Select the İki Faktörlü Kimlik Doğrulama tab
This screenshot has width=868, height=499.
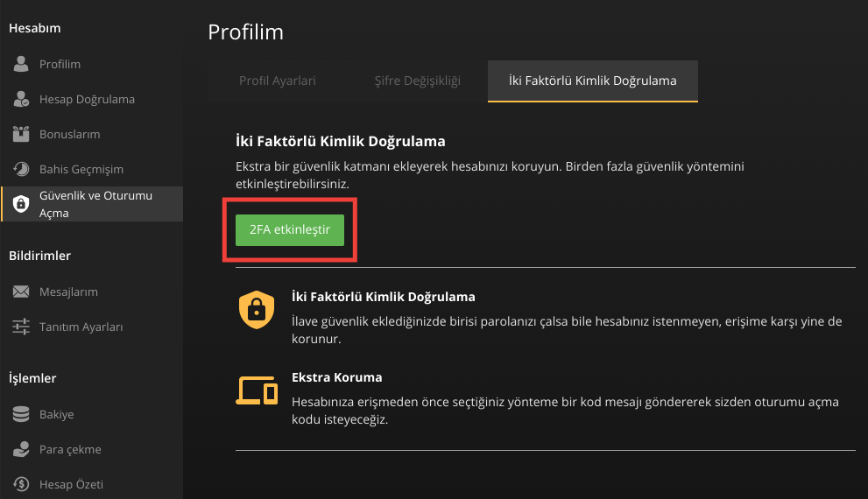[x=592, y=81]
